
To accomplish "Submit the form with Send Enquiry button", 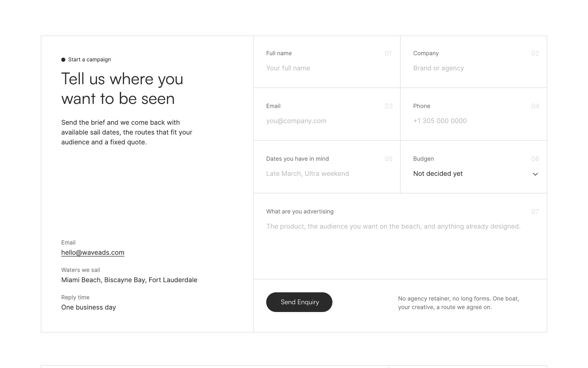I will 299,302.
